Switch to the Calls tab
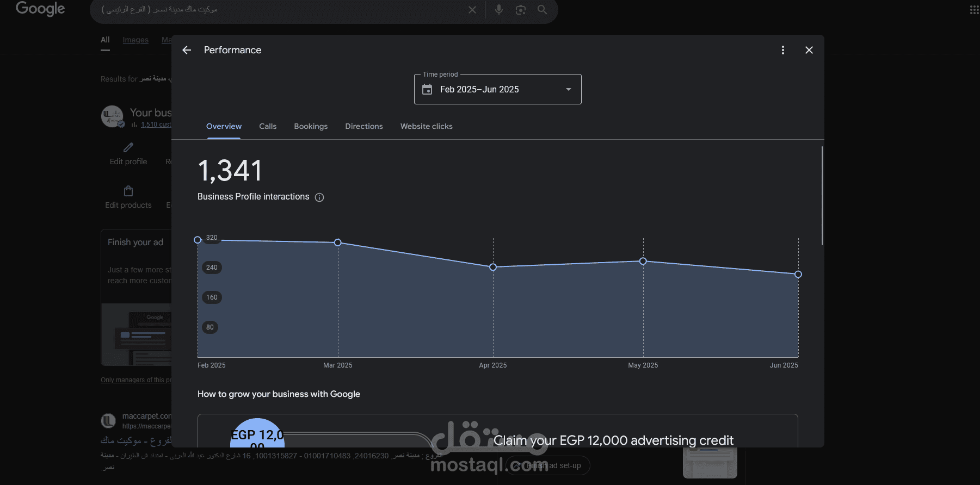The image size is (980, 485). [268, 126]
